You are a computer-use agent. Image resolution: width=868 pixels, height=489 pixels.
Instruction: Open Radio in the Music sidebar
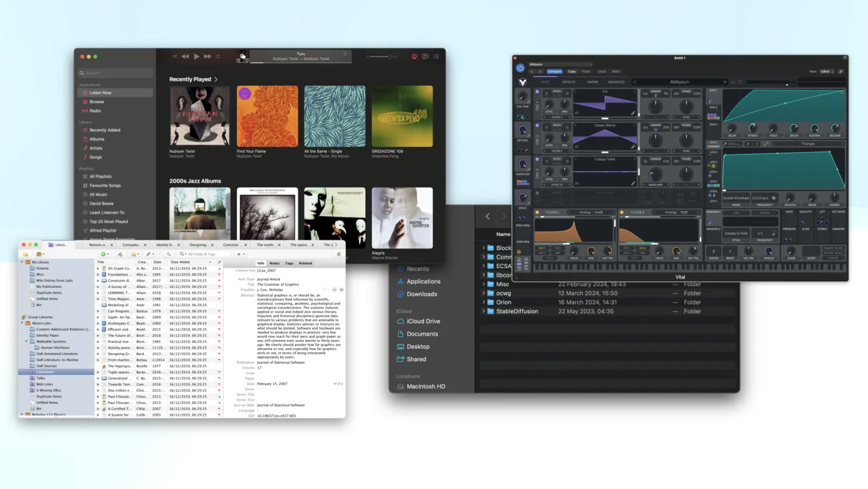pos(115,110)
